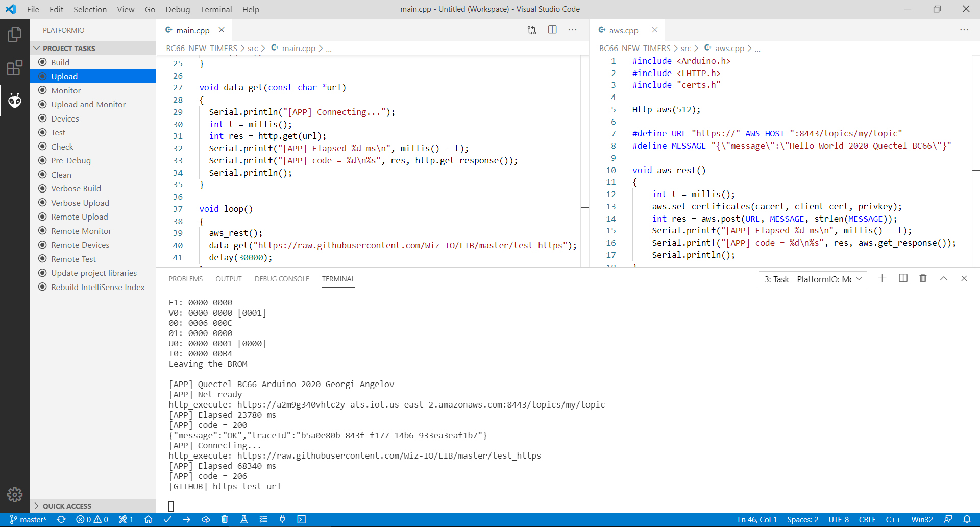Click PlatformIO Upload arrow in status bar
The image size is (980, 527).
(186, 519)
